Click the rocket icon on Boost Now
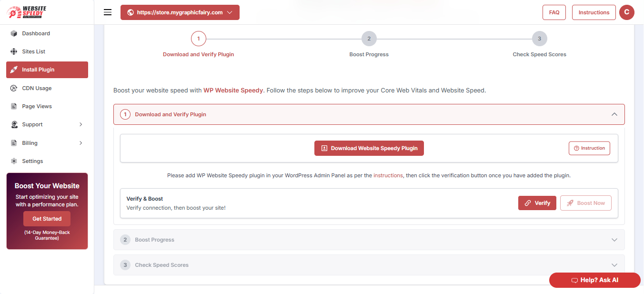The width and height of the screenshot is (644, 294). tap(570, 203)
